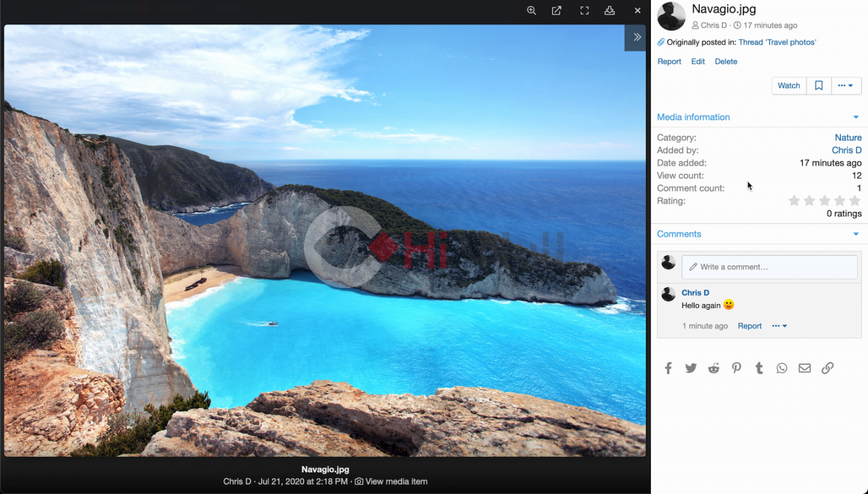Rate with the third star
Screen dimensions: 868x494
click(x=825, y=201)
